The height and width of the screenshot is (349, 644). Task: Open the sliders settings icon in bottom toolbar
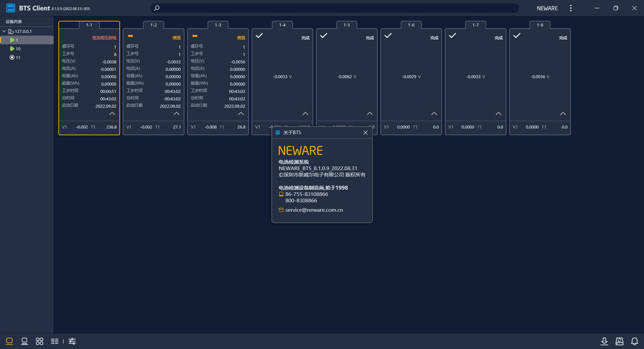(72, 341)
